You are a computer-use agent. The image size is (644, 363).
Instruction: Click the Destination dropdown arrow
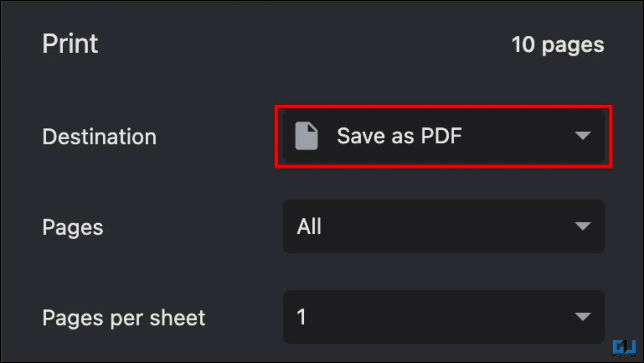(x=583, y=136)
